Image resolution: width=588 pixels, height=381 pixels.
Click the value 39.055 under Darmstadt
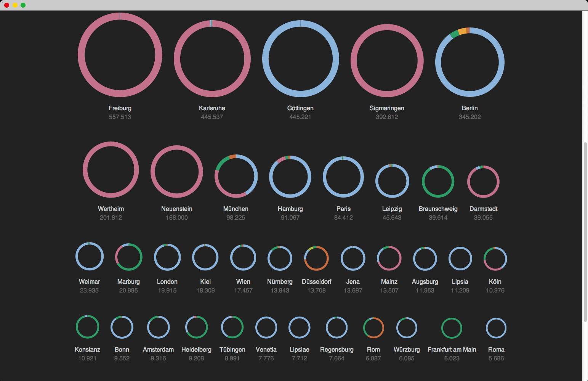pyautogui.click(x=483, y=218)
